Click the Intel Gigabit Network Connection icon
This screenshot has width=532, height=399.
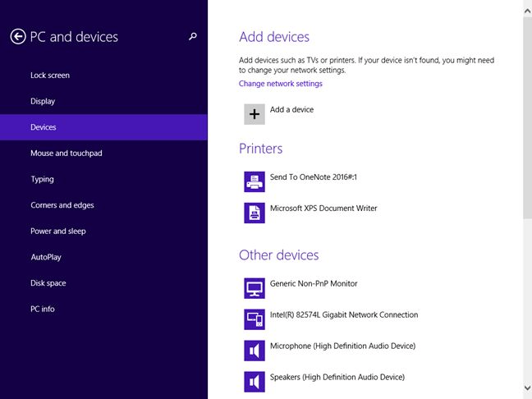tap(255, 319)
